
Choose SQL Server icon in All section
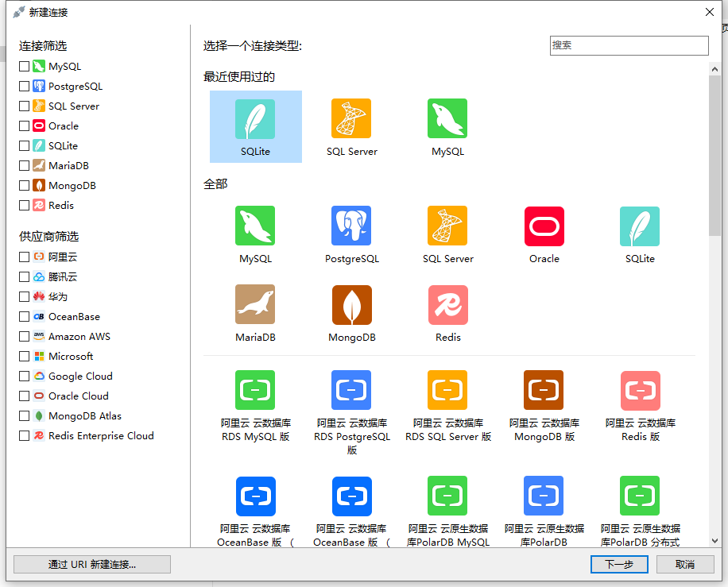[x=447, y=226]
